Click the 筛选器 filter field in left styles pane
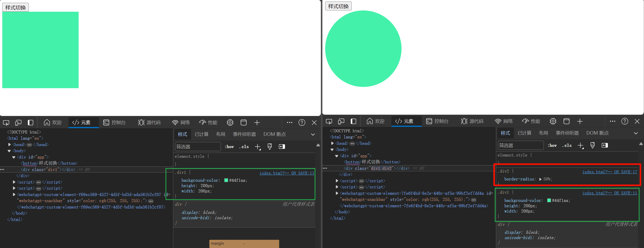 (198, 147)
